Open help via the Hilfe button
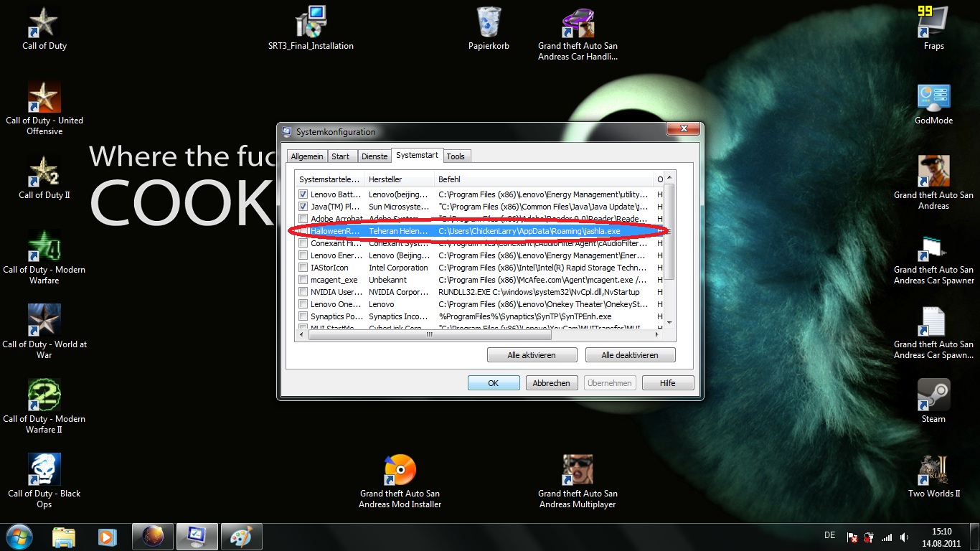 coord(668,383)
